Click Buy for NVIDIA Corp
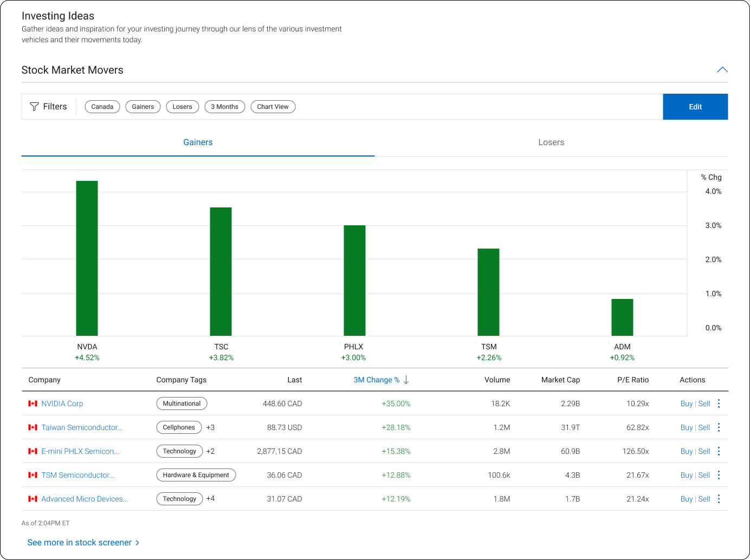The image size is (750, 560). [687, 403]
